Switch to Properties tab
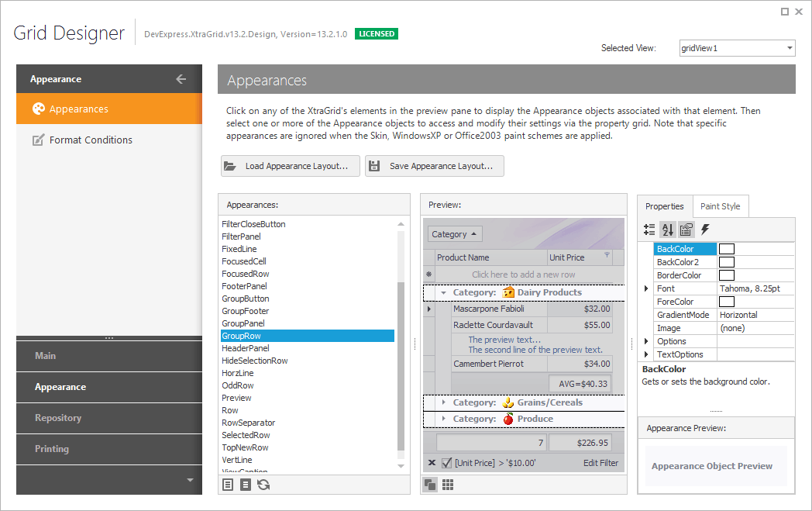812x511 pixels. [665, 206]
